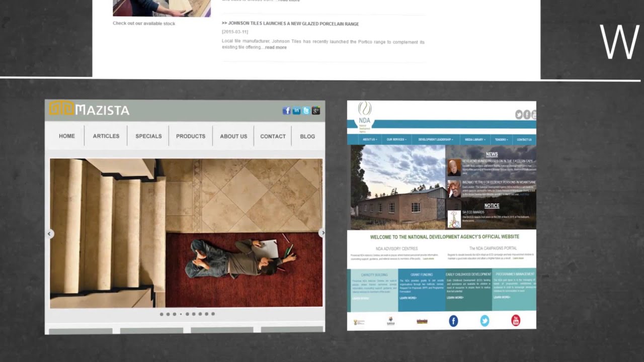
Task: Open Reverend Xundu news headline
Action: tap(499, 161)
